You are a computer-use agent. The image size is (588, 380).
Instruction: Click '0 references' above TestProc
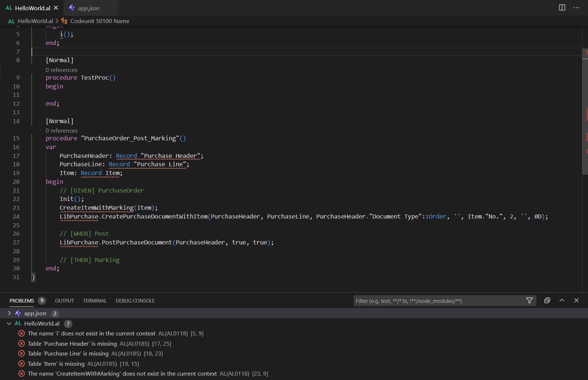coord(61,70)
